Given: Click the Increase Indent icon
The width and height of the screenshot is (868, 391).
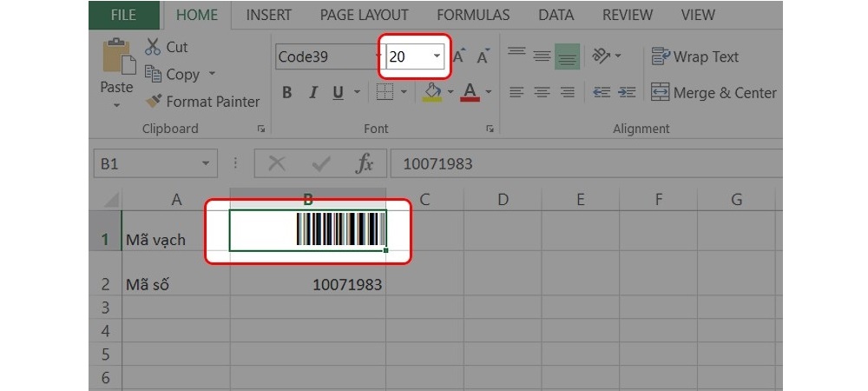Looking at the screenshot, I should pos(628,92).
